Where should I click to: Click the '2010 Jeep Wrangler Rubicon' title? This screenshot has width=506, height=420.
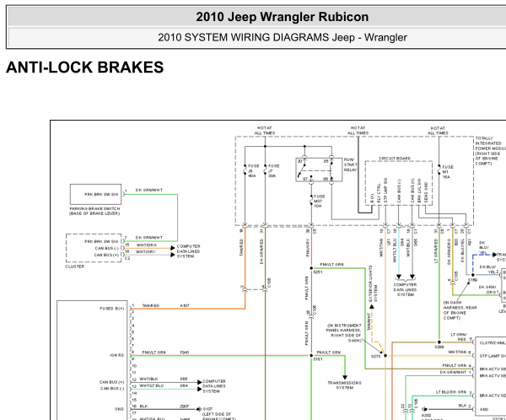[x=282, y=17]
